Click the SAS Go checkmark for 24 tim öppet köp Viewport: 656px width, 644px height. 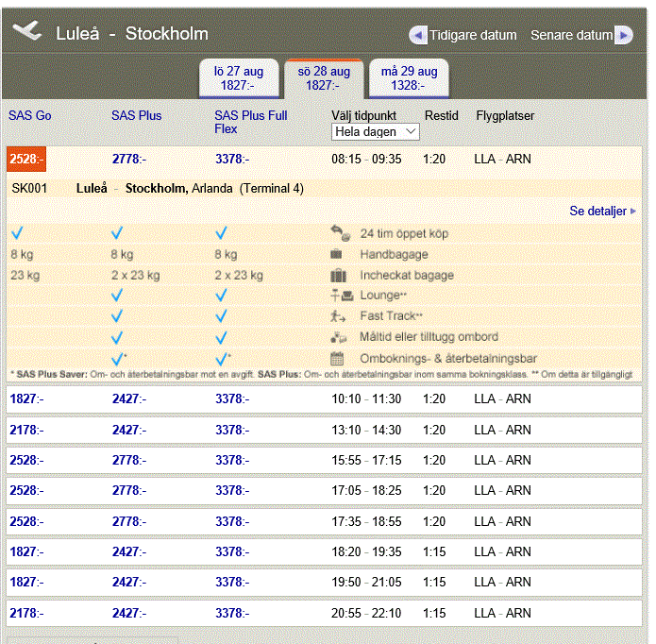click(x=17, y=233)
